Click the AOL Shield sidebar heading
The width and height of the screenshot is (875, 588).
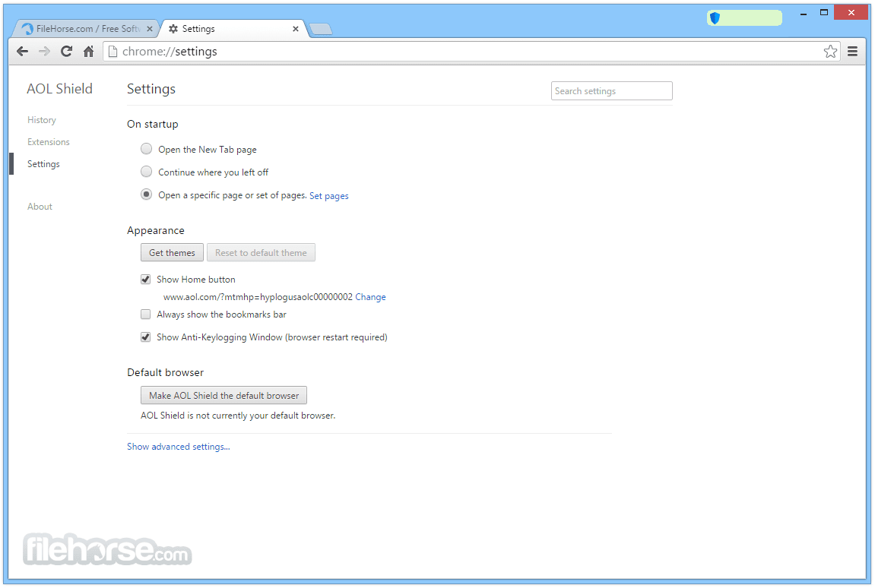point(60,89)
